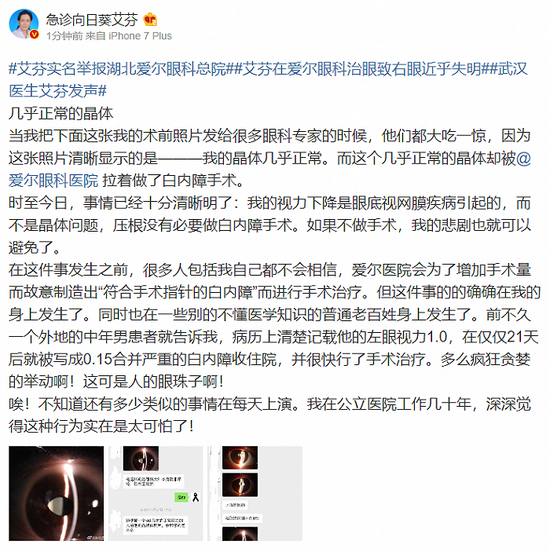Screen dimensions: 550x552
Task: Open the @爱尔眼科医院 mention
Action: (270, 170)
